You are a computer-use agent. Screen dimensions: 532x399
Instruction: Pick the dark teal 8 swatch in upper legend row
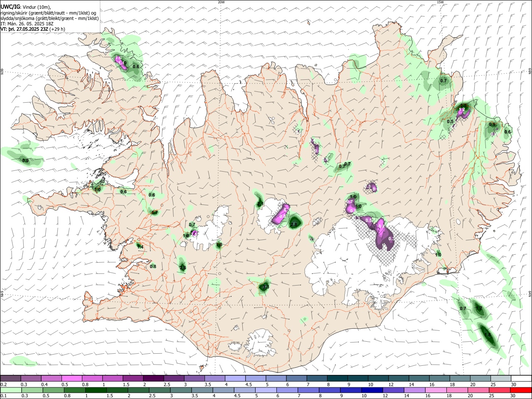pyautogui.click(x=337, y=379)
